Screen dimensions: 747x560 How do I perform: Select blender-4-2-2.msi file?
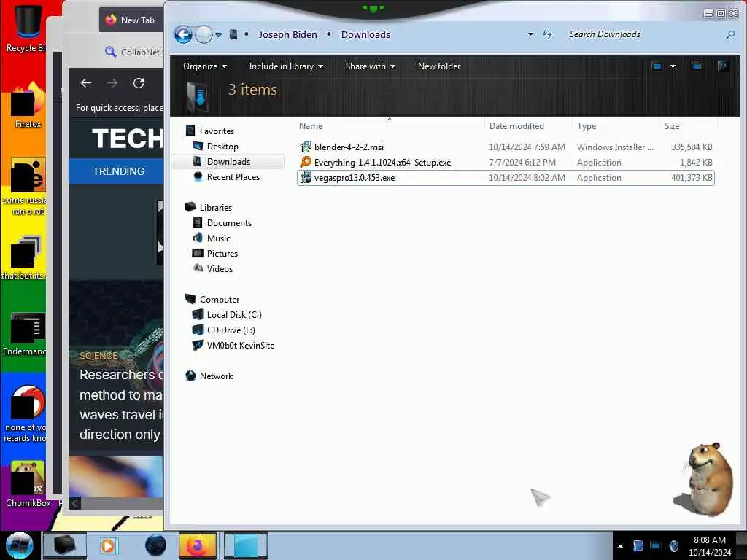click(x=349, y=147)
